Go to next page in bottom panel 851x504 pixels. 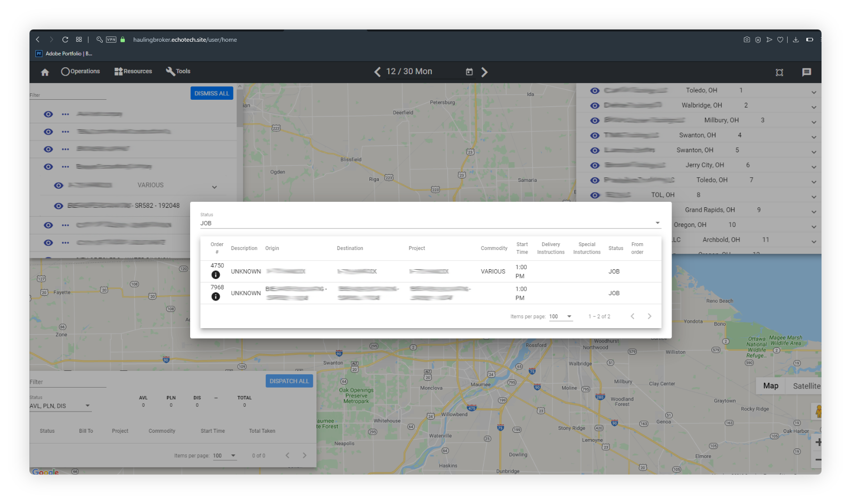coord(305,455)
